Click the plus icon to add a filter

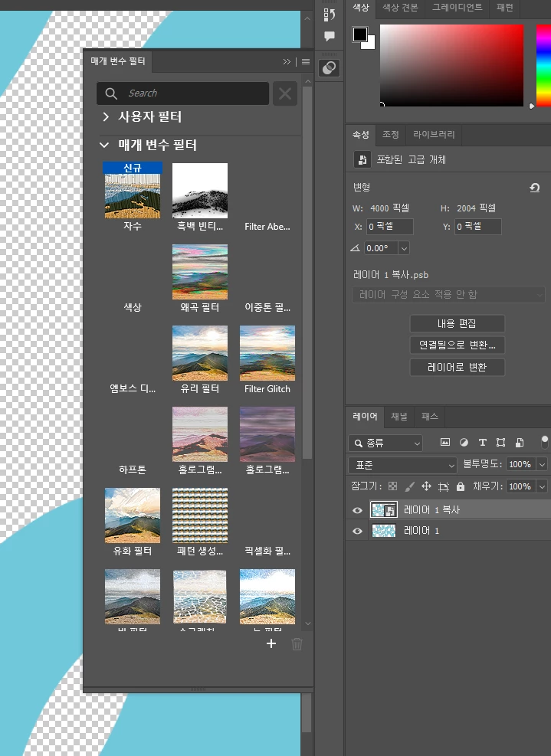(271, 643)
